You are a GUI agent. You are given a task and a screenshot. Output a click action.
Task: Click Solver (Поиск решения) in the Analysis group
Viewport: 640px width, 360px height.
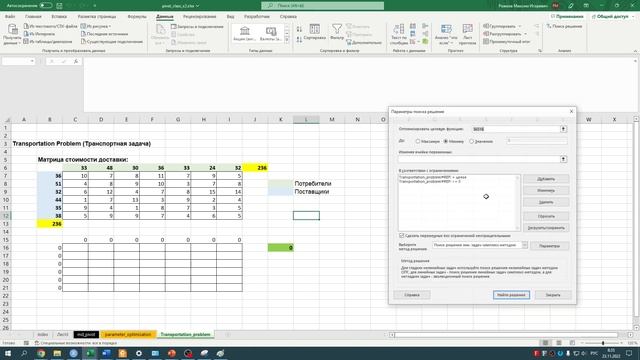click(x=564, y=26)
